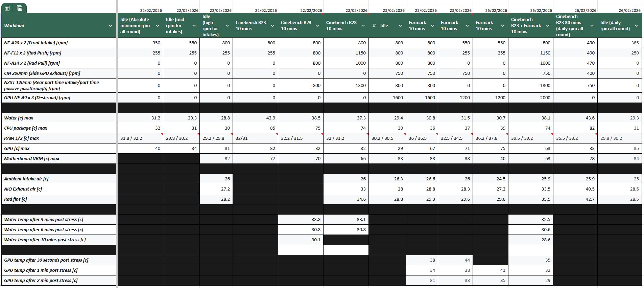Open the dropdown arrow on the # Idle column
This screenshot has width=644, height=288.
[x=400, y=26]
